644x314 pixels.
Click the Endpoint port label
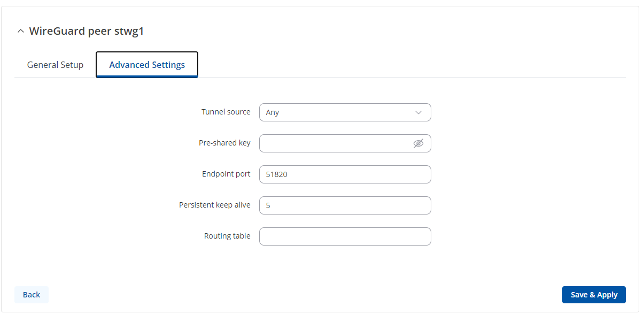226,174
